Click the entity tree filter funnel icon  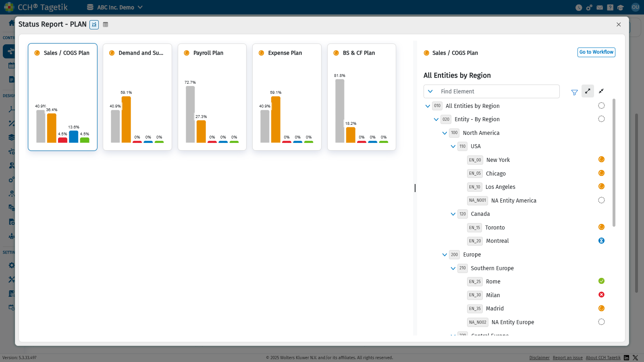click(575, 92)
